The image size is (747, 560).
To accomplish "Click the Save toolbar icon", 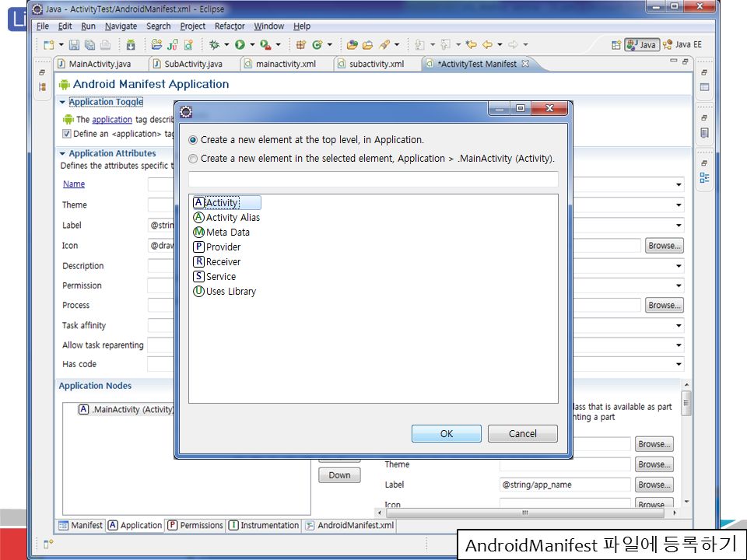I will [74, 45].
